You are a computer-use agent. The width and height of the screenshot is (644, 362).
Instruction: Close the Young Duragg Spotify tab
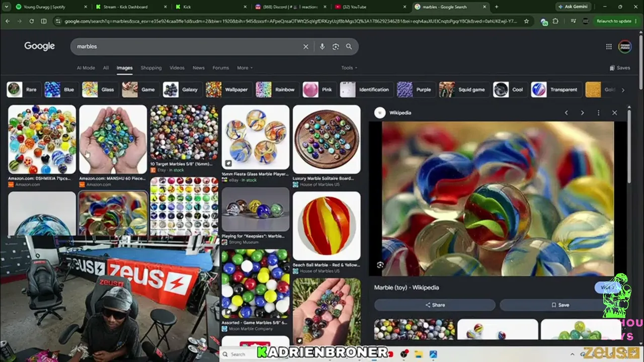(85, 7)
